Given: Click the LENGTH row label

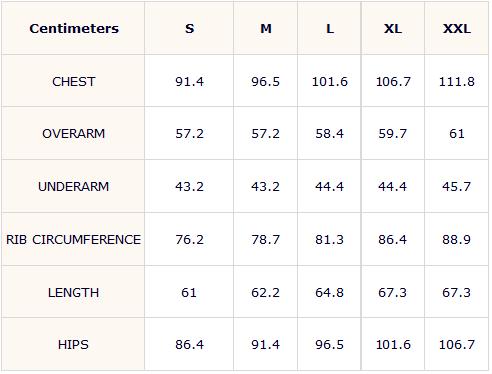Looking at the screenshot, I should click(x=74, y=293).
